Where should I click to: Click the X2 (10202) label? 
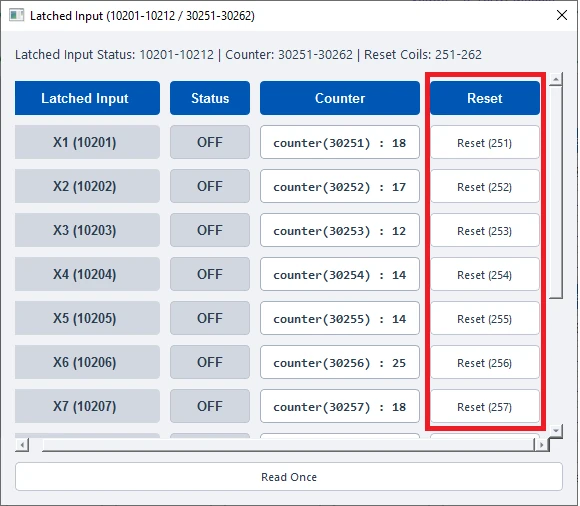click(x=87, y=186)
